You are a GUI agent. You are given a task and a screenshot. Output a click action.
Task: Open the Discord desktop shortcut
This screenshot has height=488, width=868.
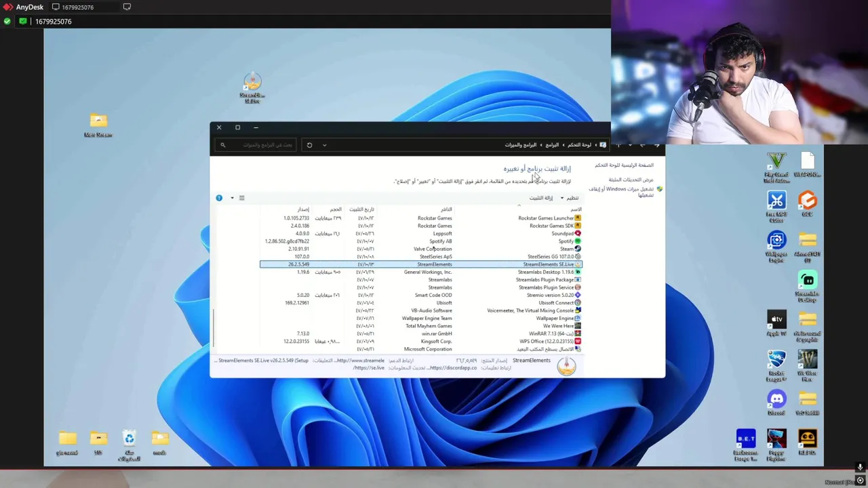(x=776, y=403)
